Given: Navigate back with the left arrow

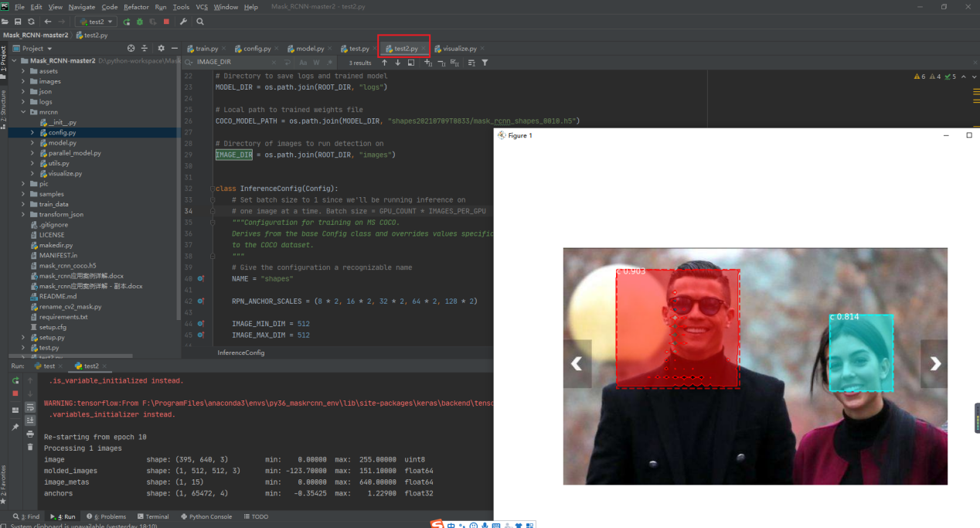Looking at the screenshot, I should click(x=48, y=22).
